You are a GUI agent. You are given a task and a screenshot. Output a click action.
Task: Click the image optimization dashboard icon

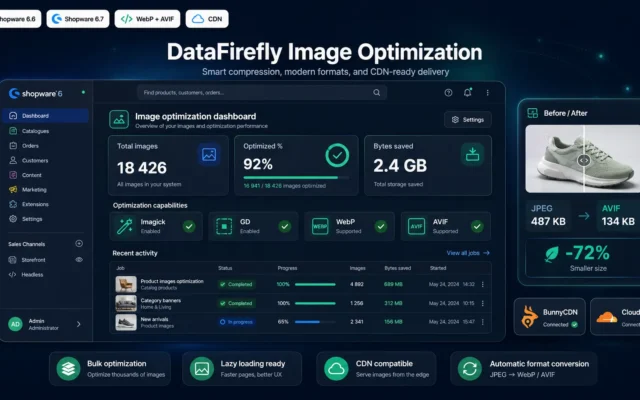point(119,120)
